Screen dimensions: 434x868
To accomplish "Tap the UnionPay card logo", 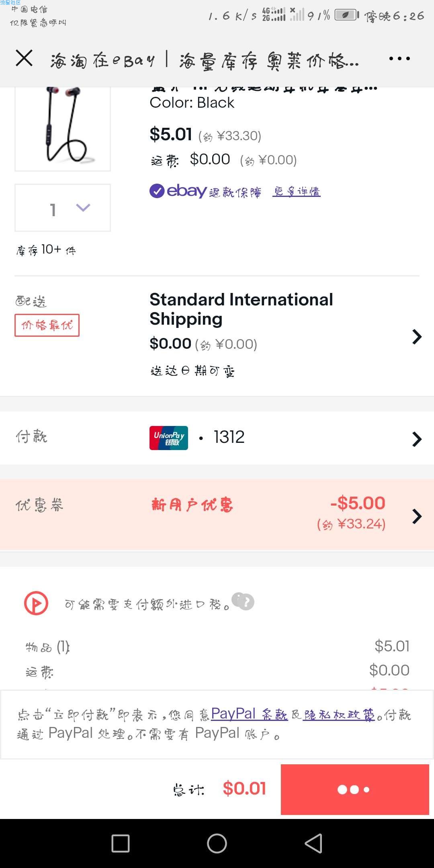I will point(169,438).
